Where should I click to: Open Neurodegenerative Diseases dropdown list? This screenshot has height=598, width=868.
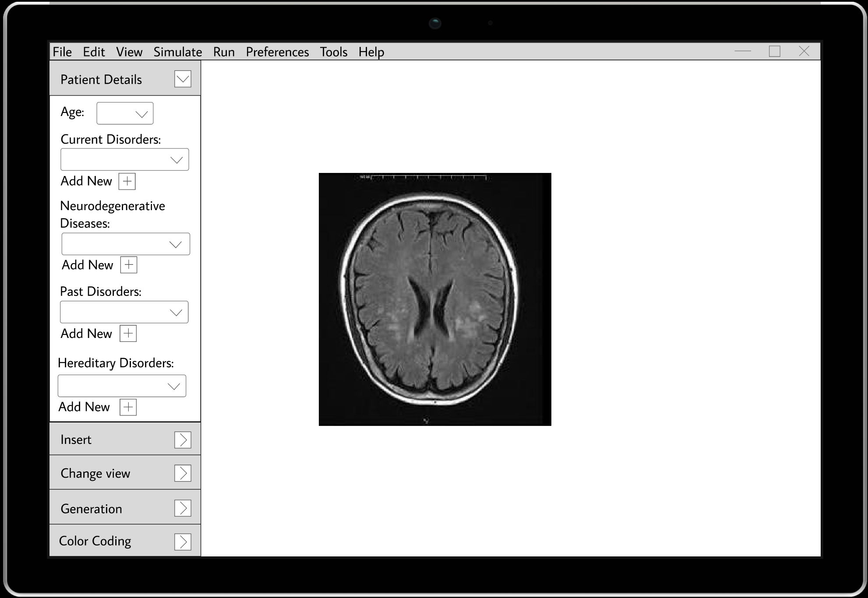coord(126,244)
